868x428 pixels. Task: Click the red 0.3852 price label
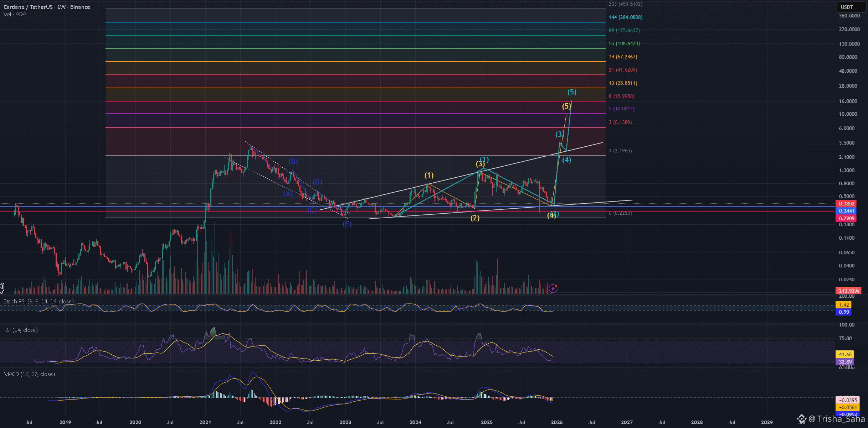point(846,204)
